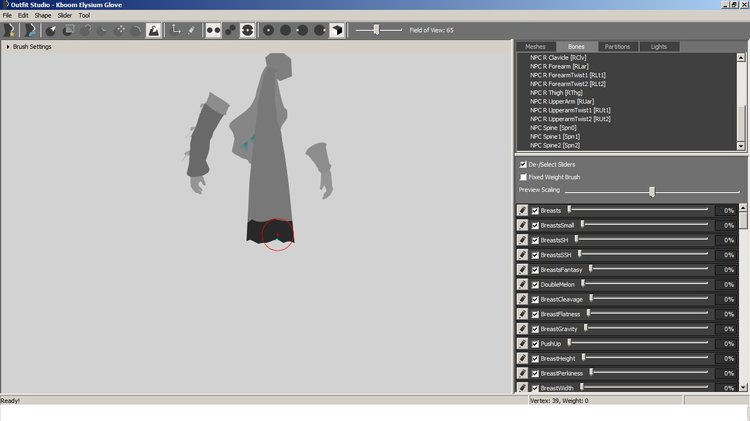This screenshot has height=421, width=750.
Task: Uncheck the BreastWidth slider checkbox
Action: (x=535, y=388)
